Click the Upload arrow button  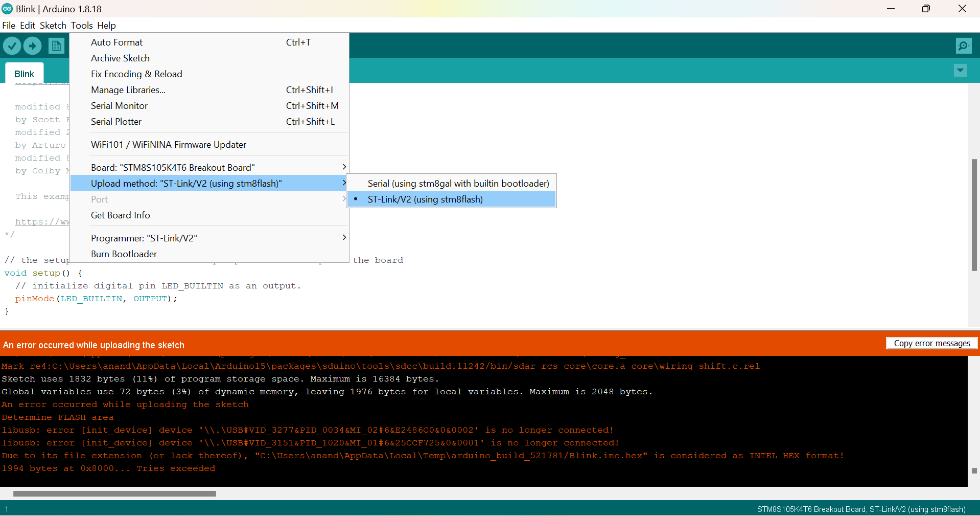[x=32, y=46]
